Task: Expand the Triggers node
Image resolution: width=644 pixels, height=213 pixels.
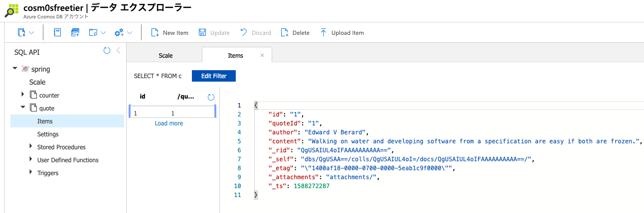Action: tap(31, 173)
